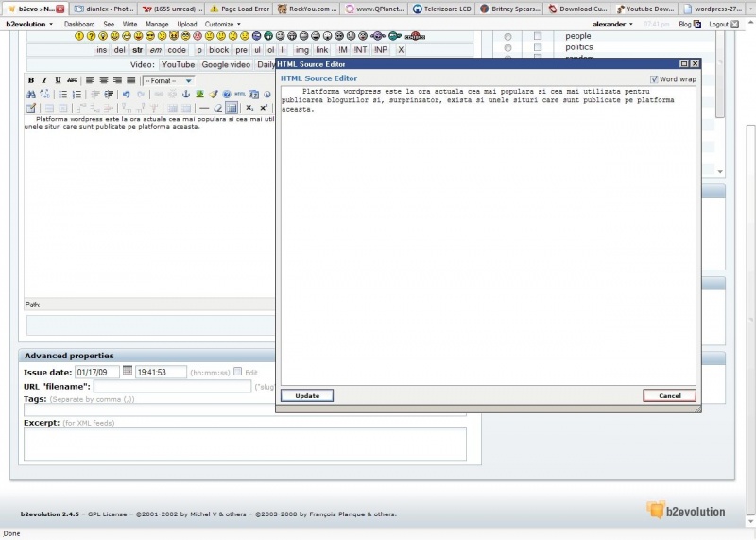The image size is (756, 540).
Task: Switch to Britney Spears browser tab
Action: click(x=510, y=9)
